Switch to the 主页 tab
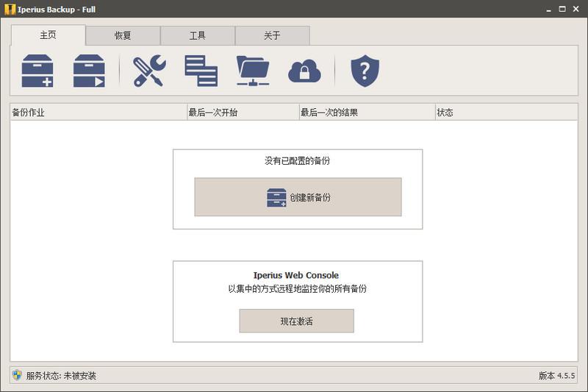 [48, 35]
